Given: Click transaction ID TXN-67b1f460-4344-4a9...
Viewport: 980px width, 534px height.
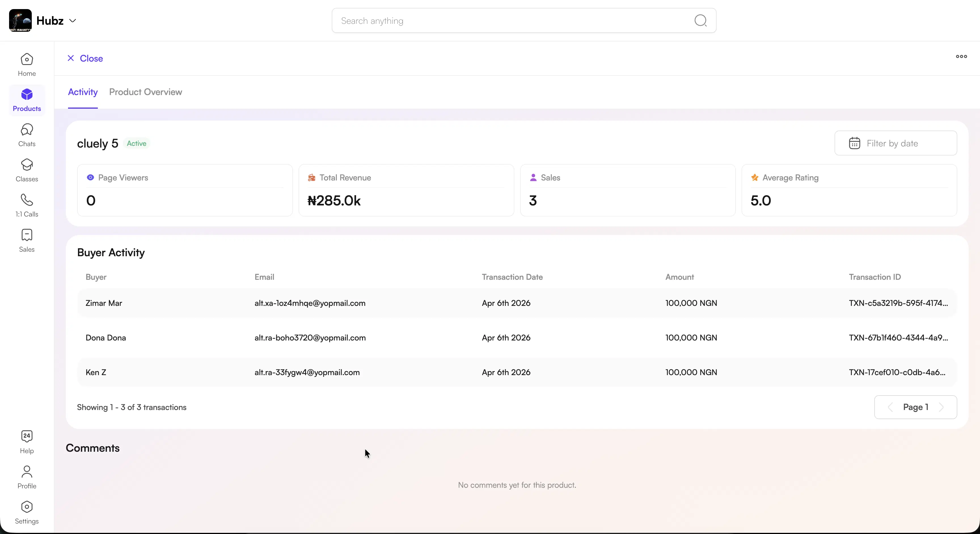Looking at the screenshot, I should (899, 338).
